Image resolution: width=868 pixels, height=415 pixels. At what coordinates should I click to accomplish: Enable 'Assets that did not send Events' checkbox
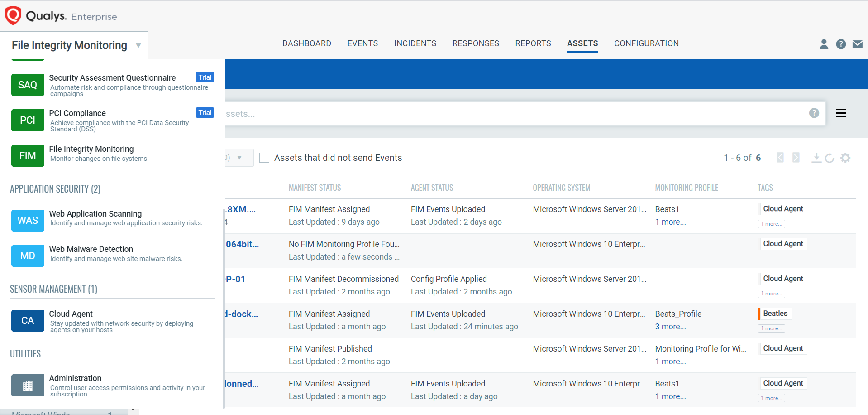264,158
